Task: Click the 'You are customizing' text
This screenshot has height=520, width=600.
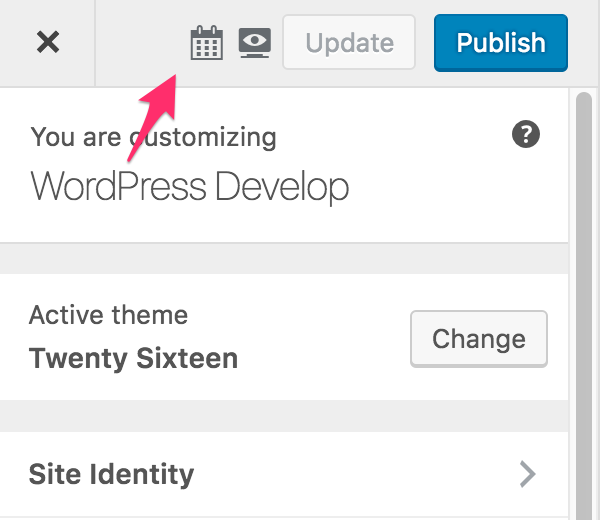Action: pyautogui.click(x=153, y=136)
